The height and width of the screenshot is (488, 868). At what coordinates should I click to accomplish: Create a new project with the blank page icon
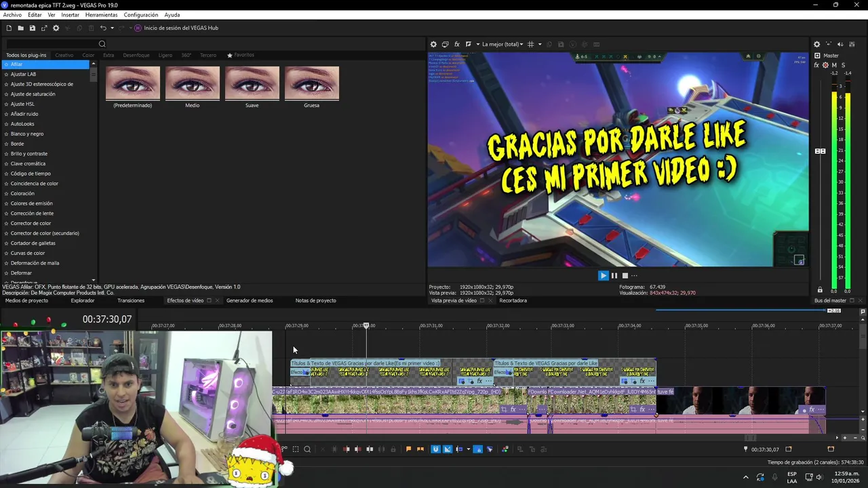pyautogui.click(x=9, y=28)
